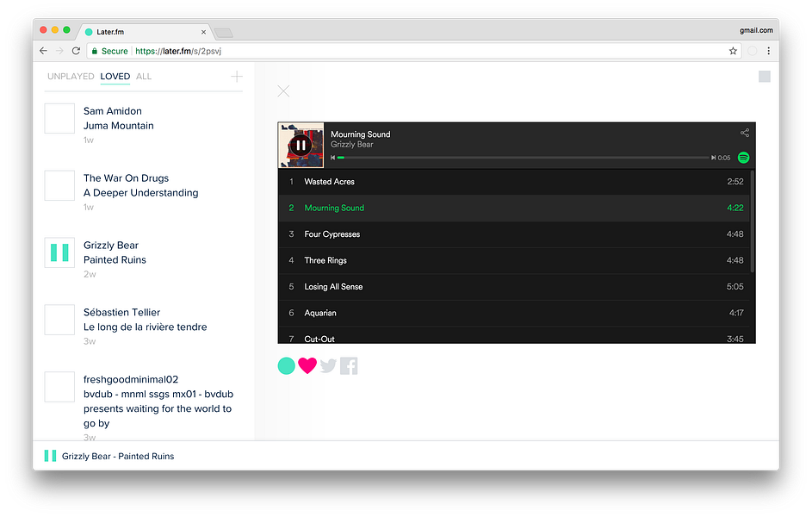Bookmark this page with star
812x517 pixels.
coord(733,51)
